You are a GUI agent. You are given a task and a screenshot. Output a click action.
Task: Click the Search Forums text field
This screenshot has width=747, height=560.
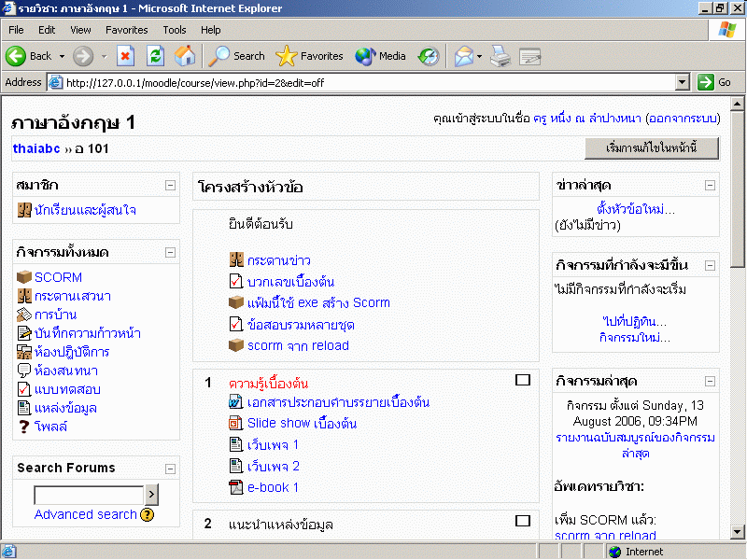click(x=89, y=495)
